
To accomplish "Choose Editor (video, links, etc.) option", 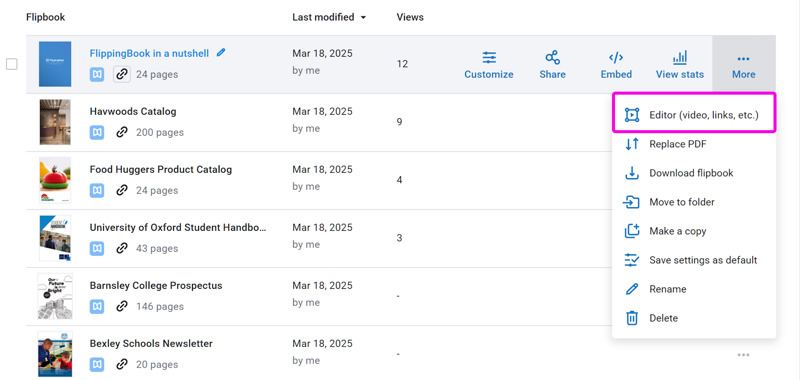I will coord(694,115).
